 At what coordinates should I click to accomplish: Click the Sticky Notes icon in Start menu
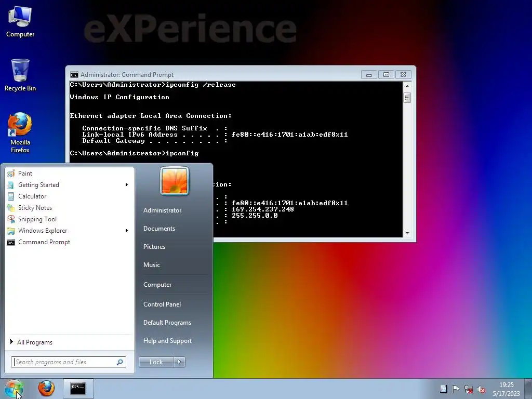tap(11, 208)
